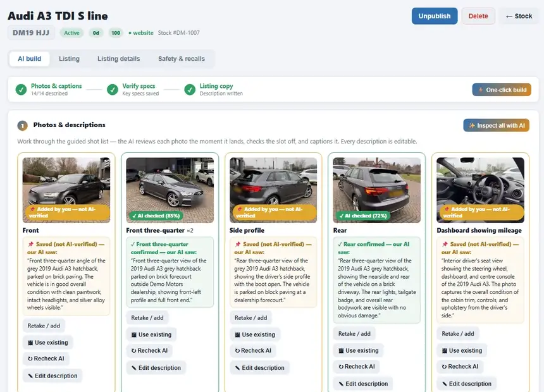
Task: Click the Verify specs step checkmark
Action: coord(113,90)
